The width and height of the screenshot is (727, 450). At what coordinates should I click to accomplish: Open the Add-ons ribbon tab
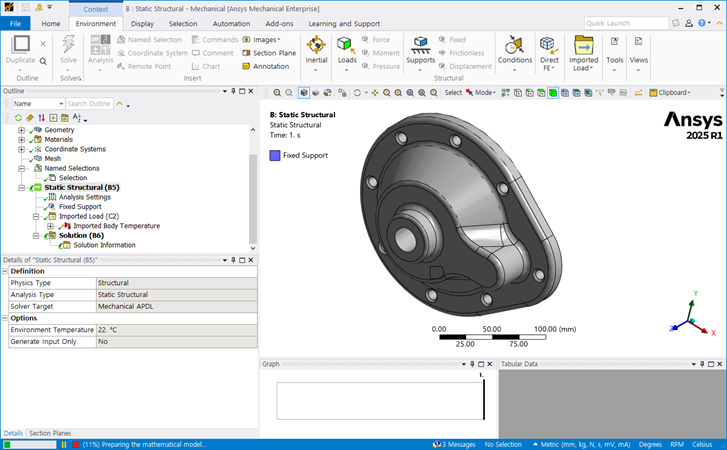click(x=279, y=24)
